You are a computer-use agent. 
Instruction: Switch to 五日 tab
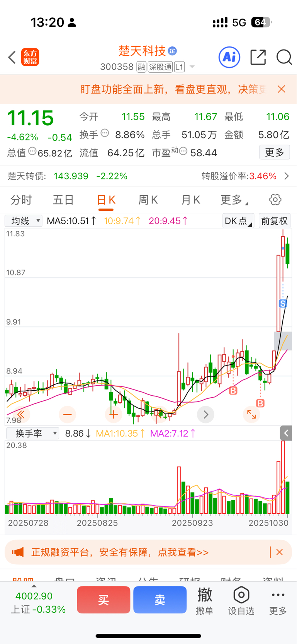63,200
